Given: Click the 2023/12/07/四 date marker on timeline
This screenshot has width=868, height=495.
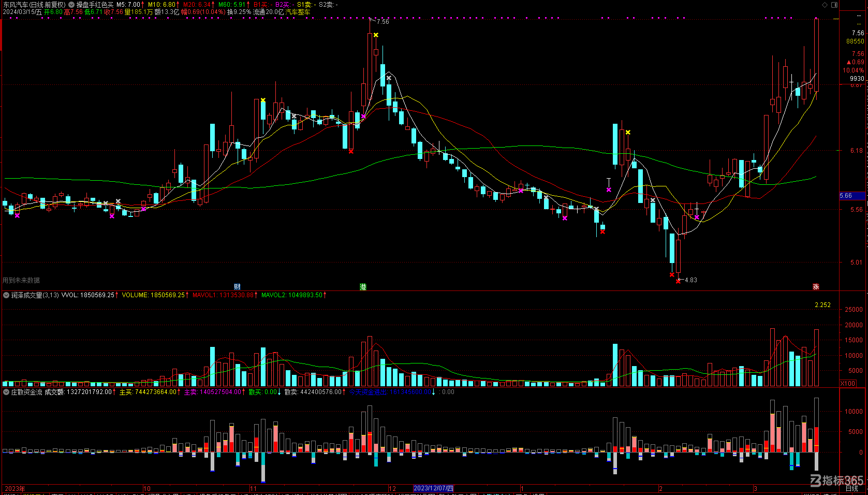Looking at the screenshot, I should [434, 488].
